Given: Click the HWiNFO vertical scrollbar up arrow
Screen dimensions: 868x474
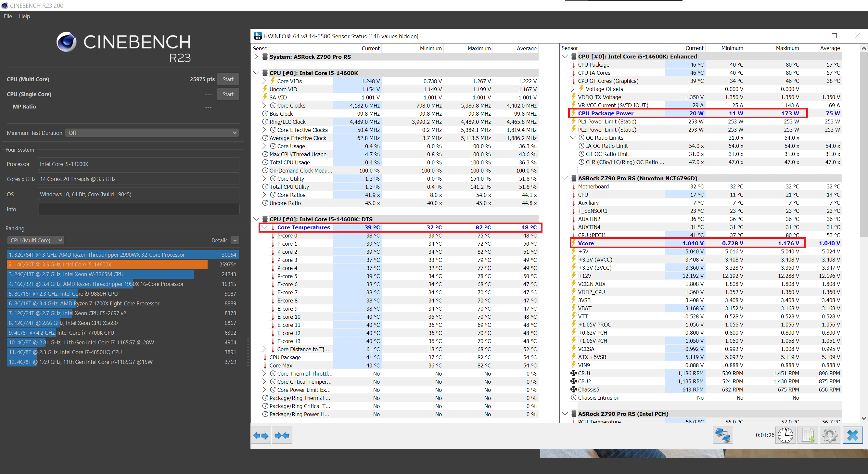Looking at the screenshot, I should tap(864, 48).
